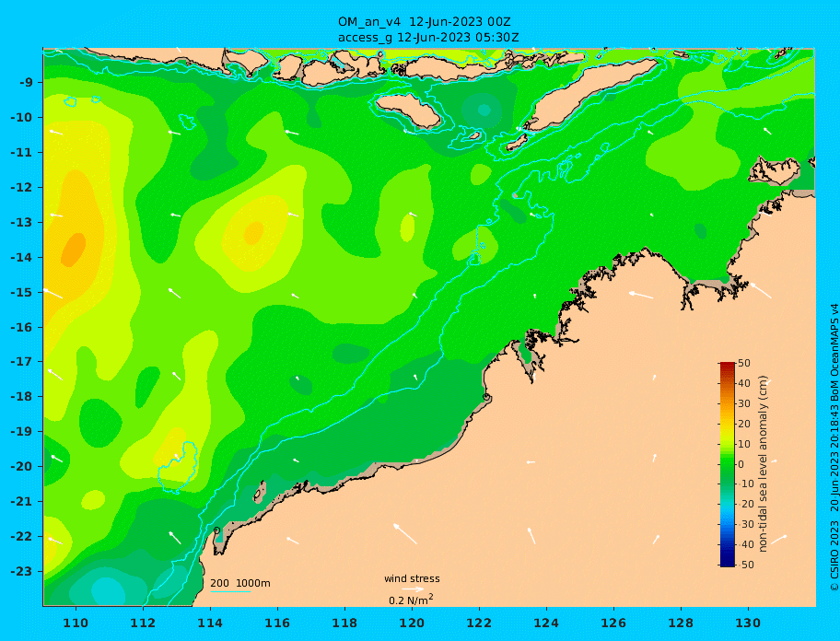The height and width of the screenshot is (641, 840).
Task: Click the color bar label 20
Action: point(744,424)
